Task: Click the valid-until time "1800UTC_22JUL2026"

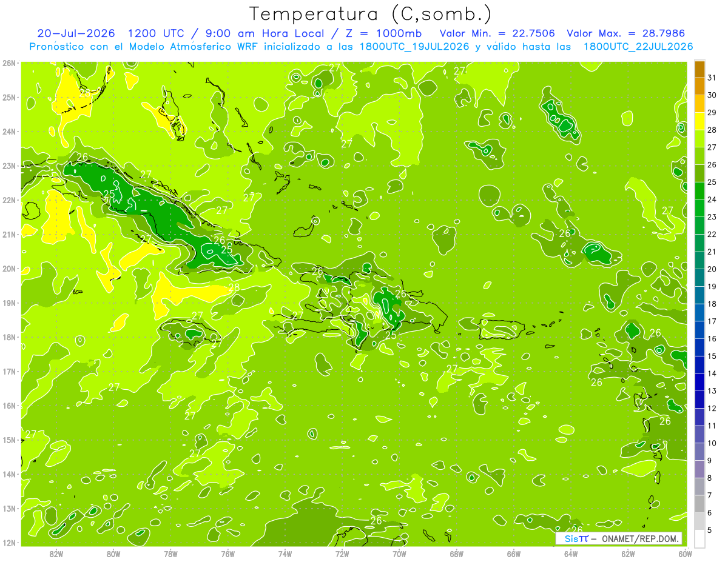Action: [x=638, y=47]
